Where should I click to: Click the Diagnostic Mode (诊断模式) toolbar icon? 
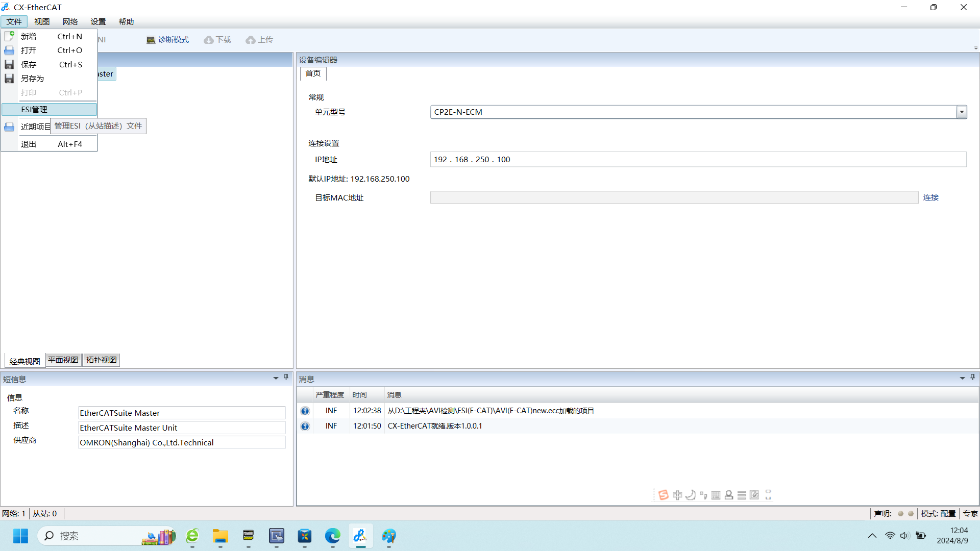[x=151, y=40]
